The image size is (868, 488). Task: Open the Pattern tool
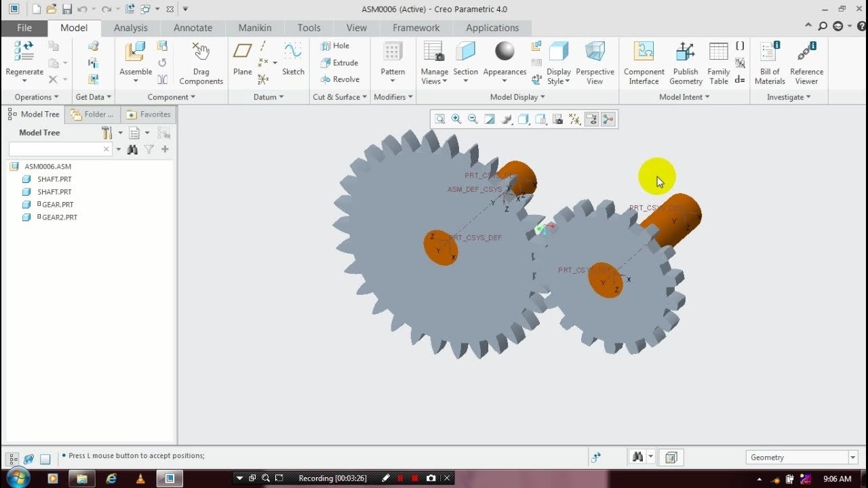(393, 62)
